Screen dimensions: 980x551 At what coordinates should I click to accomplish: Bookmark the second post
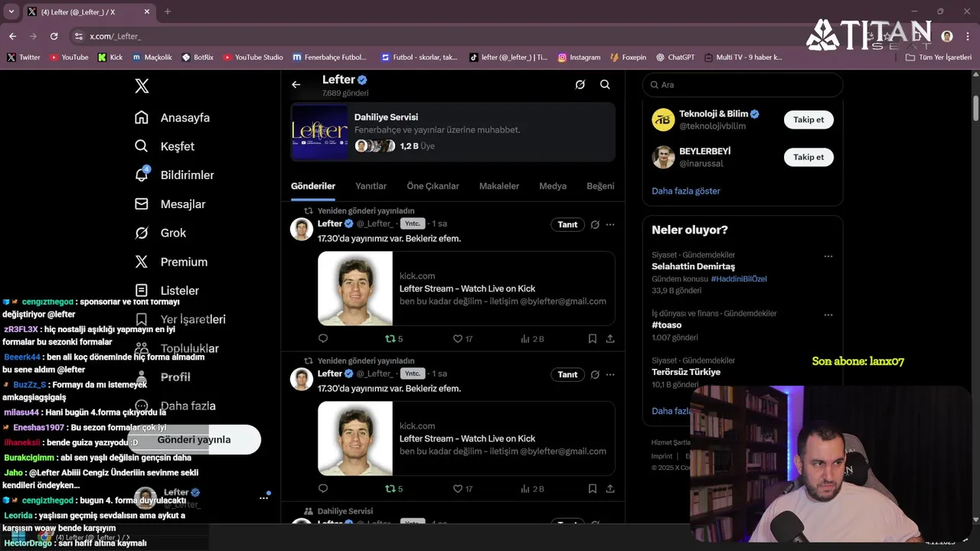pos(593,488)
